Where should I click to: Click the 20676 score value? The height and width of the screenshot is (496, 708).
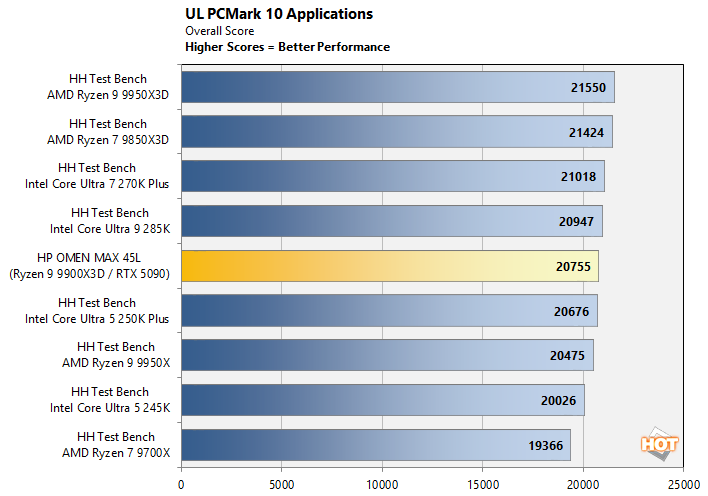pos(571,311)
